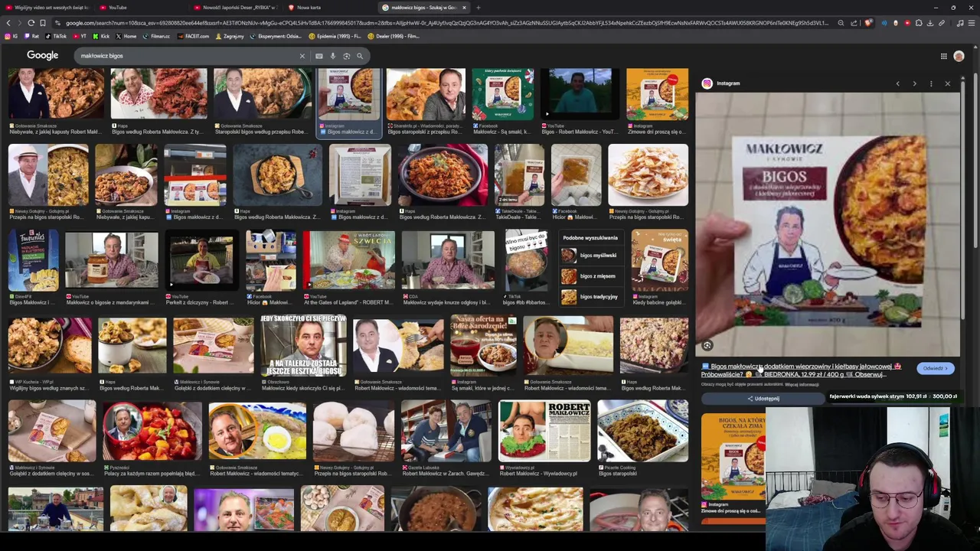Switch to the 'Nowość! Japoński Deser' tab

coord(237,8)
